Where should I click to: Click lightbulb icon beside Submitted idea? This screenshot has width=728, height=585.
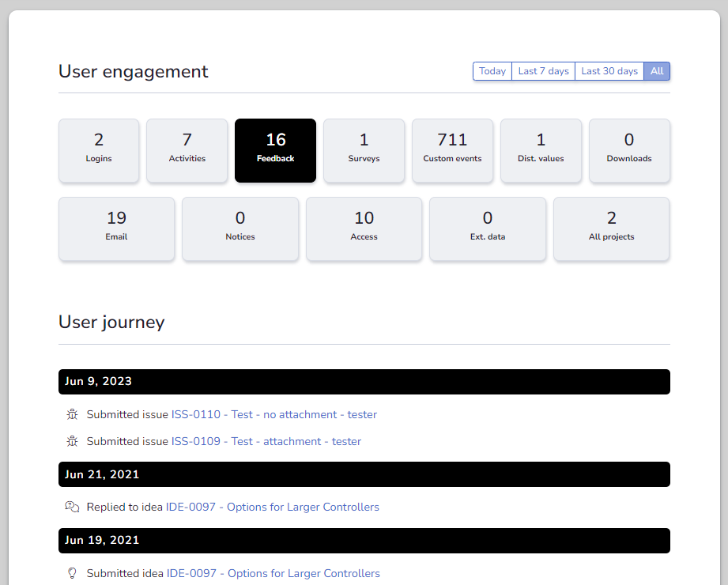point(72,573)
